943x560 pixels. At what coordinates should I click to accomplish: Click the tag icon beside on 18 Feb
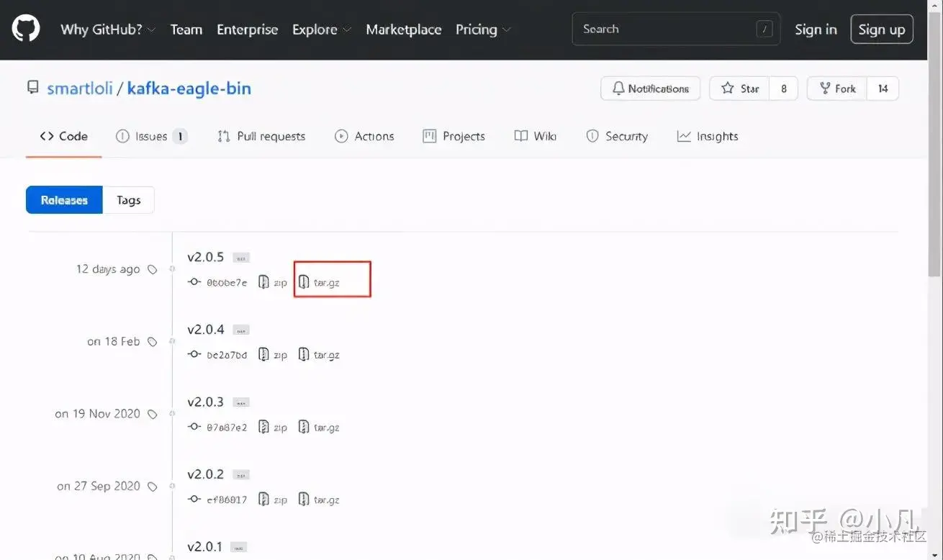(152, 342)
